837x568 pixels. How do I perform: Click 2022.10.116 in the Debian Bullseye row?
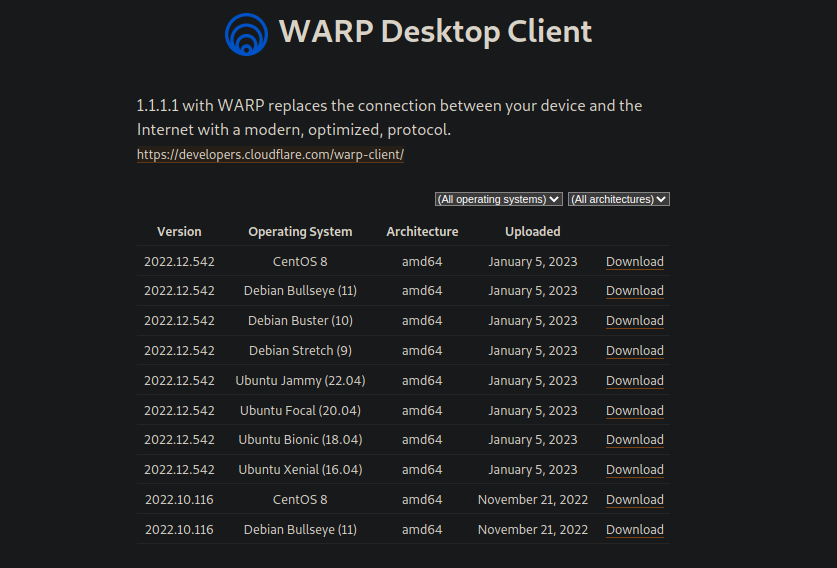click(179, 529)
